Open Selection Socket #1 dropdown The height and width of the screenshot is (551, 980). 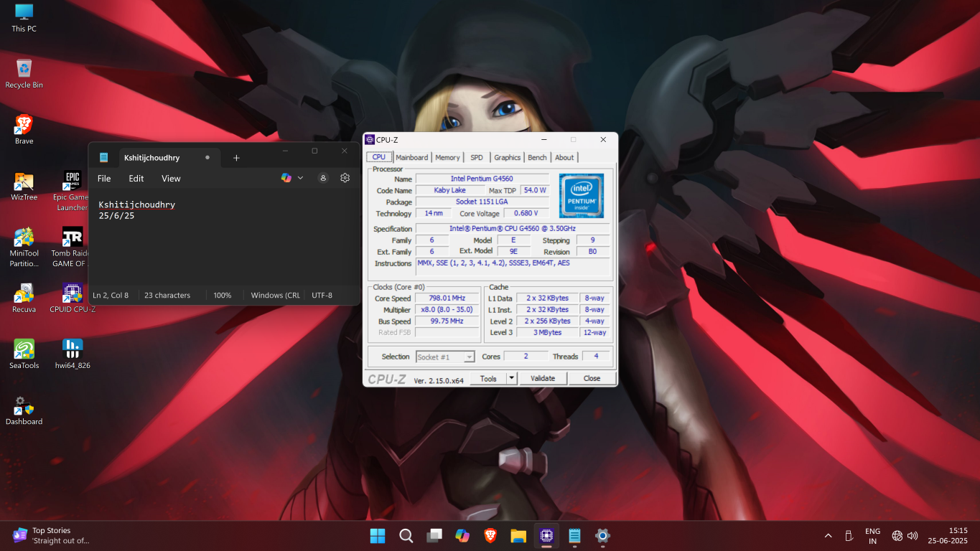(445, 357)
